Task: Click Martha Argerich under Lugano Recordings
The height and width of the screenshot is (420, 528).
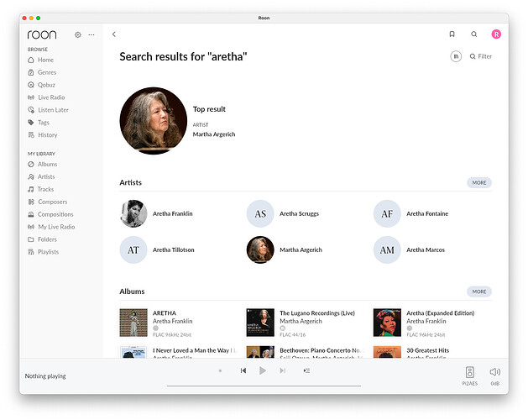Action: [301, 321]
